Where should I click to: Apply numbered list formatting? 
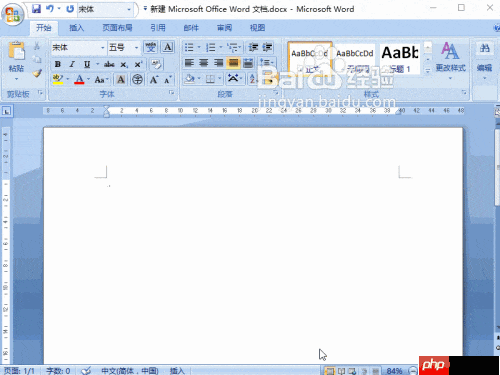point(211,47)
